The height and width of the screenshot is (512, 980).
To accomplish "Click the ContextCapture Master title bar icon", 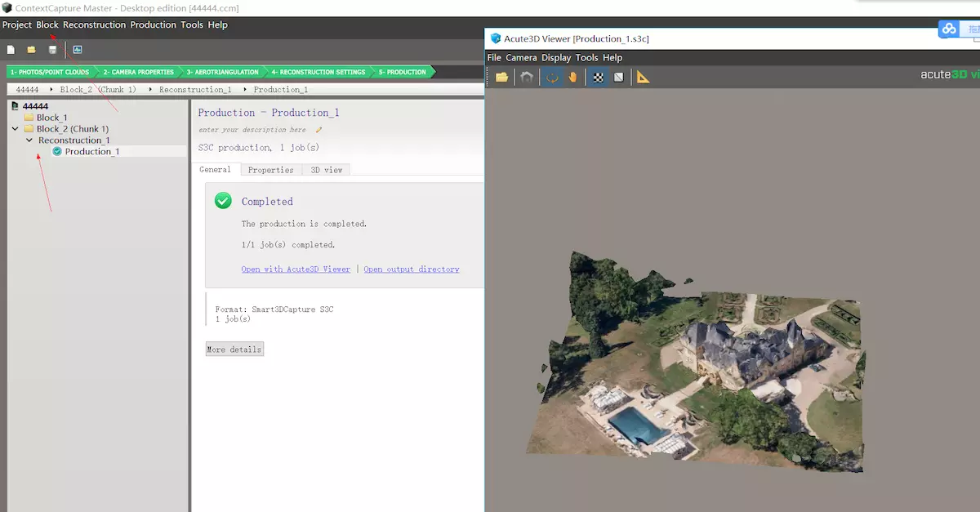I will [7, 8].
